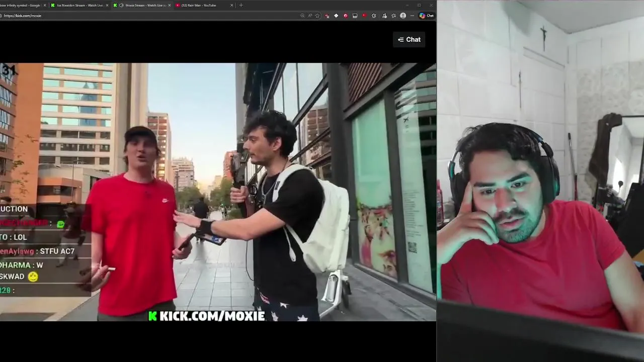
Task: Open the Extensions puzzle piece menu
Action: coord(374,16)
